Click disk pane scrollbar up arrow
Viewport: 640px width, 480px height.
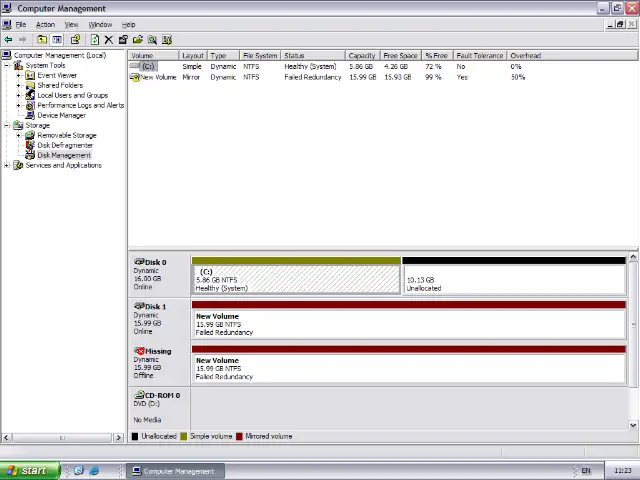pos(633,257)
